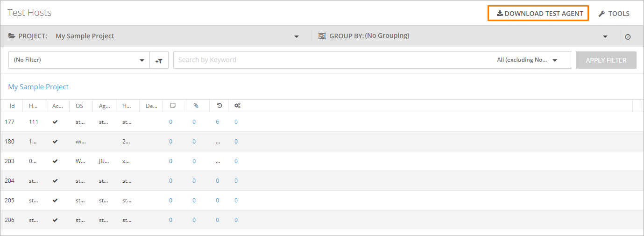
Task: Toggle the Active checkmark for host 206
Action: [55, 220]
